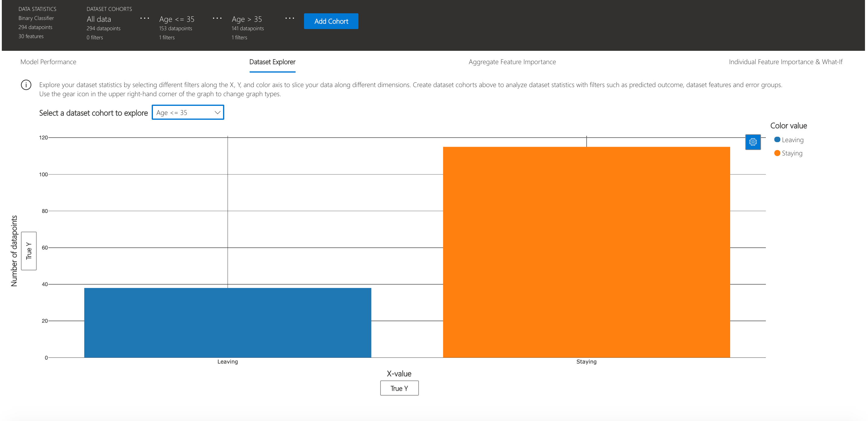Screen dimensions: 868x421
Task: Open the Age > 35 cohort ellipsis menu
Action: coord(290,18)
